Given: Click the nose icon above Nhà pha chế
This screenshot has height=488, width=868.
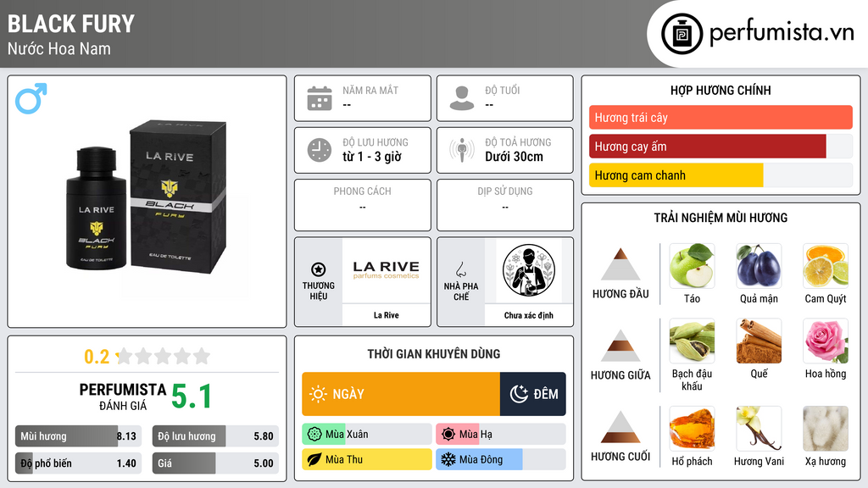Looking at the screenshot, I should (460, 269).
